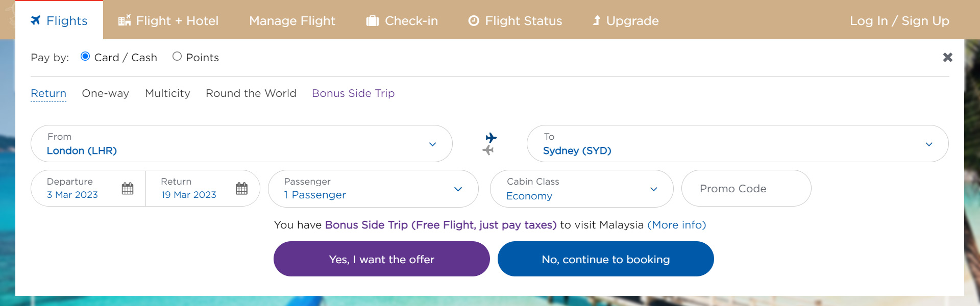Select the Card / Cash radio button
The height and width of the screenshot is (306, 980).
tap(85, 56)
